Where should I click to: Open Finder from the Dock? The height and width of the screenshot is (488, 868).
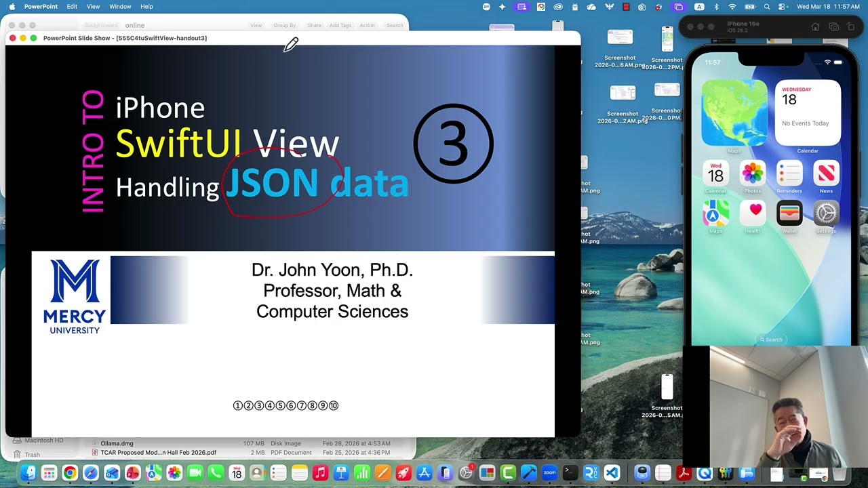pos(28,473)
